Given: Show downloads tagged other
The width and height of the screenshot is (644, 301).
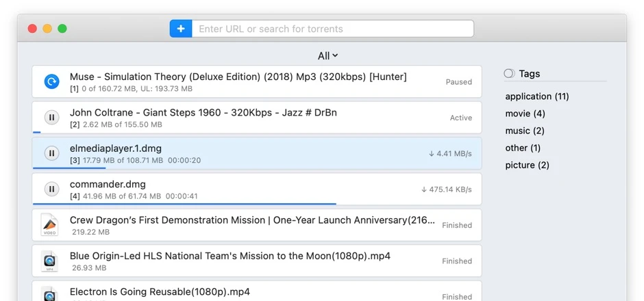Looking at the screenshot, I should click(x=523, y=148).
